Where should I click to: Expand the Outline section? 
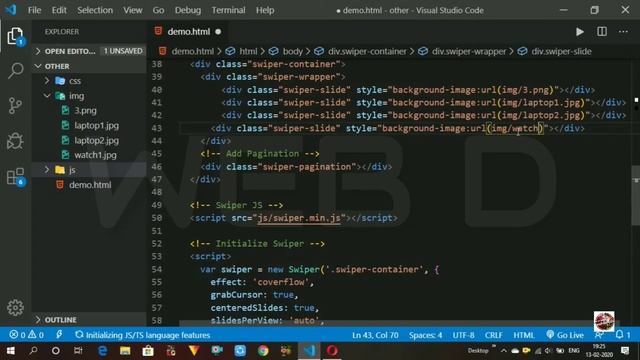coord(89,320)
